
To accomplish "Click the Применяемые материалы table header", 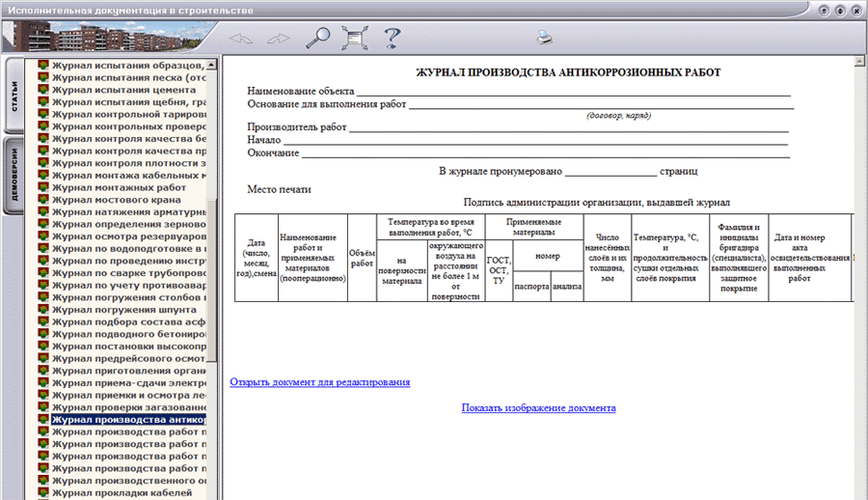I will pos(533,227).
